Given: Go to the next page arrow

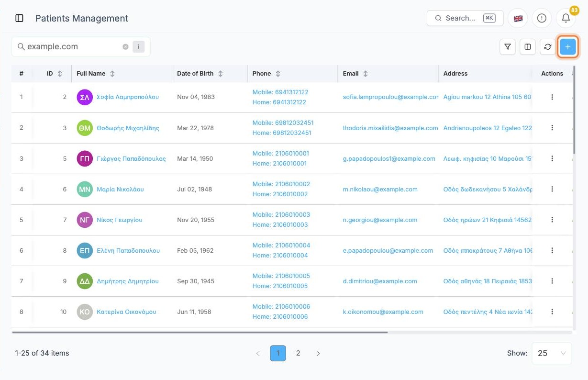Looking at the screenshot, I should coord(318,353).
